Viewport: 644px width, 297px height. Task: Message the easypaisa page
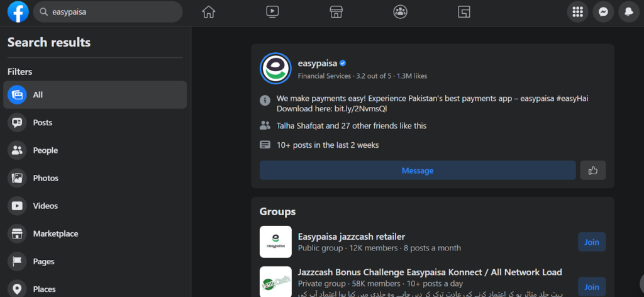point(418,171)
